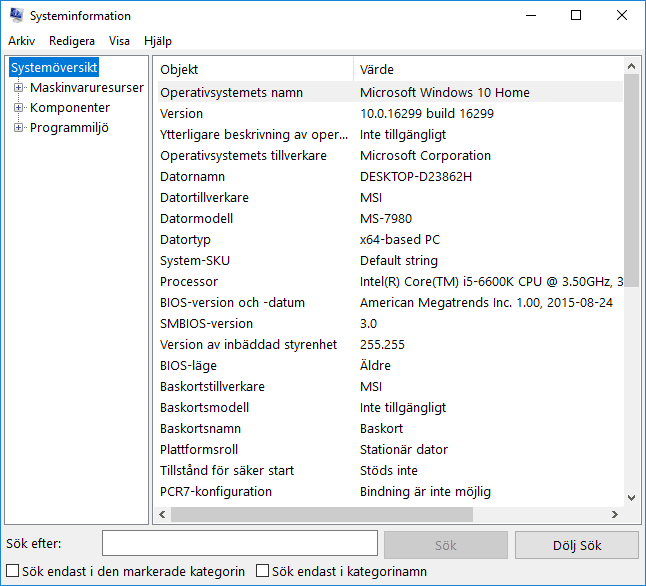Click the Sök button
Screen dimensions: 646x586
click(446, 545)
